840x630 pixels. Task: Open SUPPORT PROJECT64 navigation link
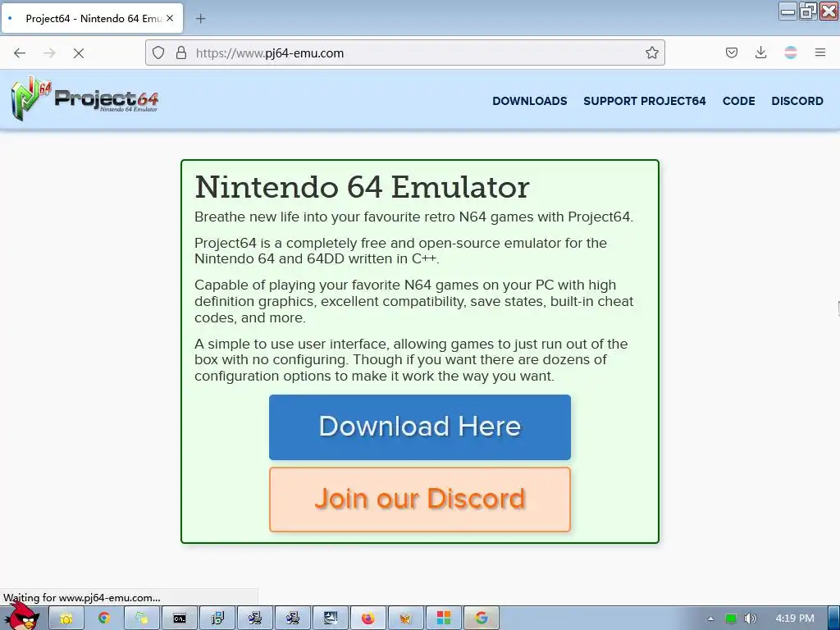(645, 101)
